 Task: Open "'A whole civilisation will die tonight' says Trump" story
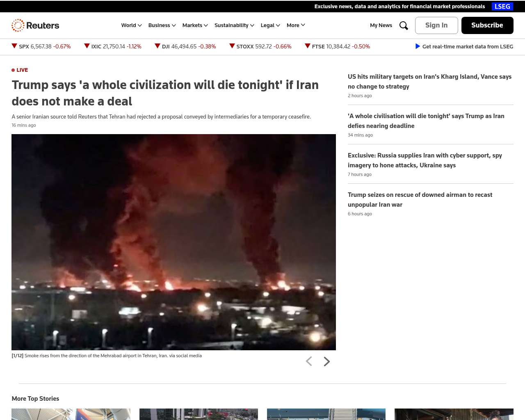(x=426, y=121)
